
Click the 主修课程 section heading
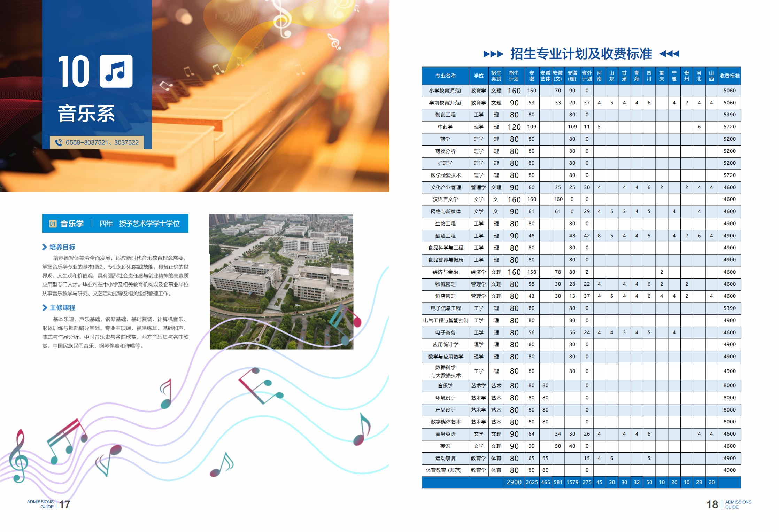[x=62, y=307]
